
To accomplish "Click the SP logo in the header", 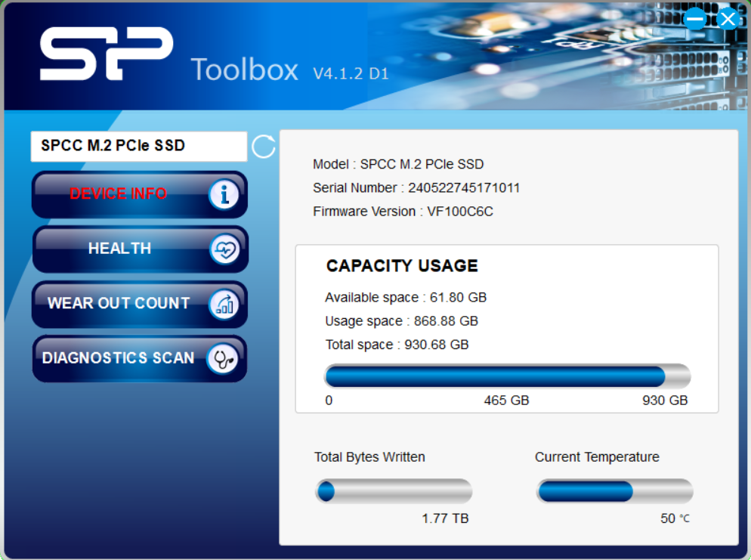I will (x=106, y=54).
